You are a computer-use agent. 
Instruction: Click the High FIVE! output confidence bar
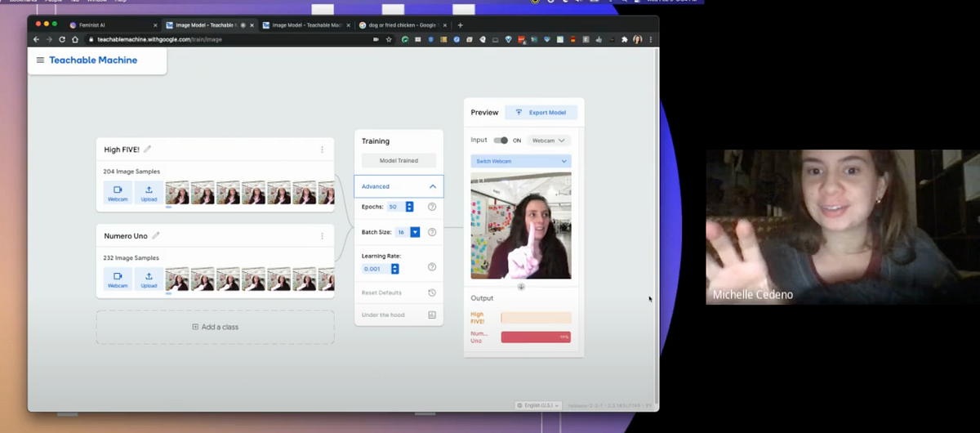click(536, 318)
